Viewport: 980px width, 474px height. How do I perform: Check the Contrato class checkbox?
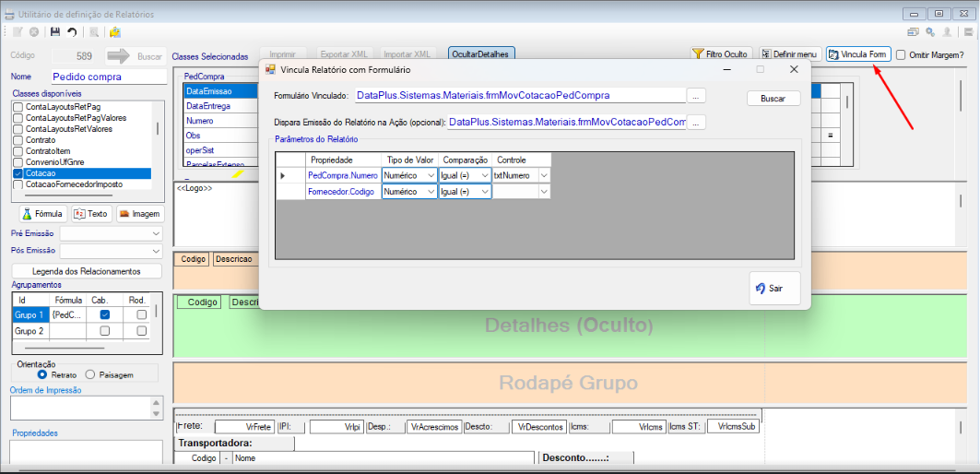pos(18,140)
